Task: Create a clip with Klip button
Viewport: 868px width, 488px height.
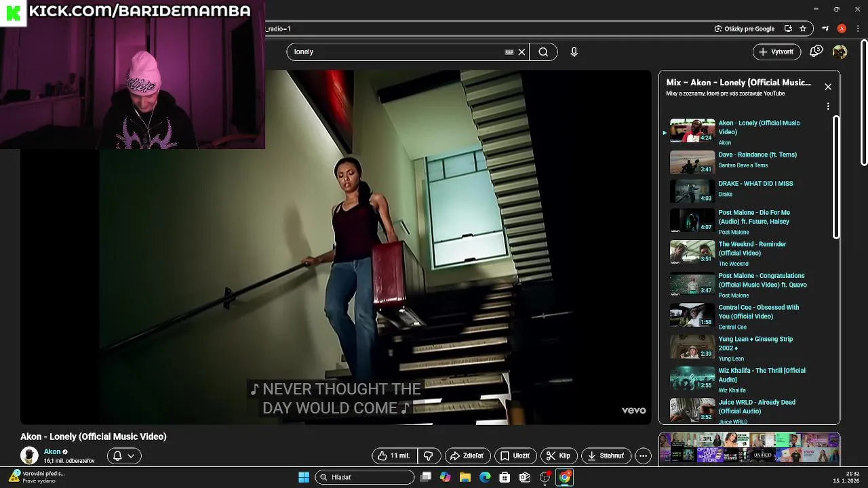Action: (x=559, y=456)
